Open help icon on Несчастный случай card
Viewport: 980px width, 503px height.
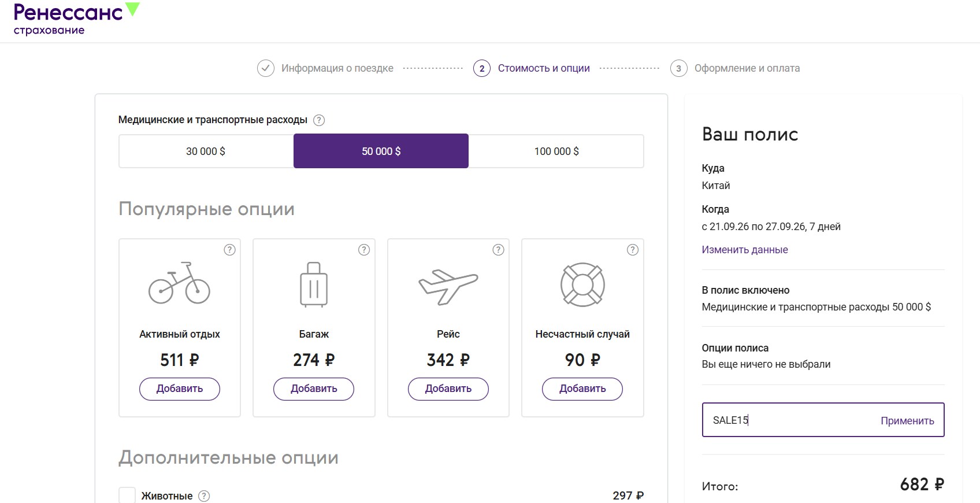(x=633, y=250)
